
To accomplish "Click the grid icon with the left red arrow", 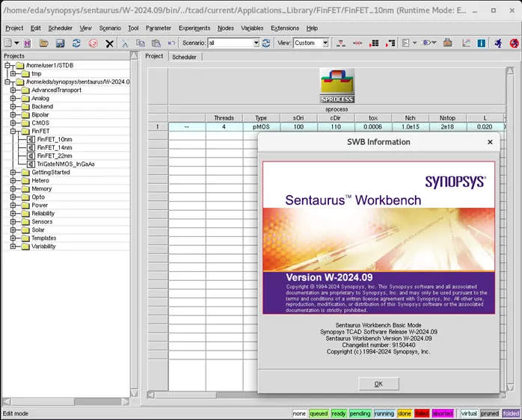I will tap(374, 43).
